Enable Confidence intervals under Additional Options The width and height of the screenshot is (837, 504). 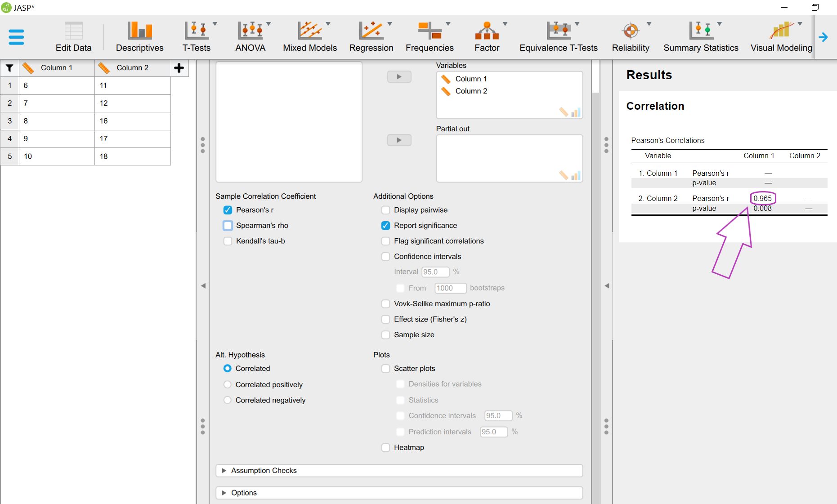click(385, 256)
